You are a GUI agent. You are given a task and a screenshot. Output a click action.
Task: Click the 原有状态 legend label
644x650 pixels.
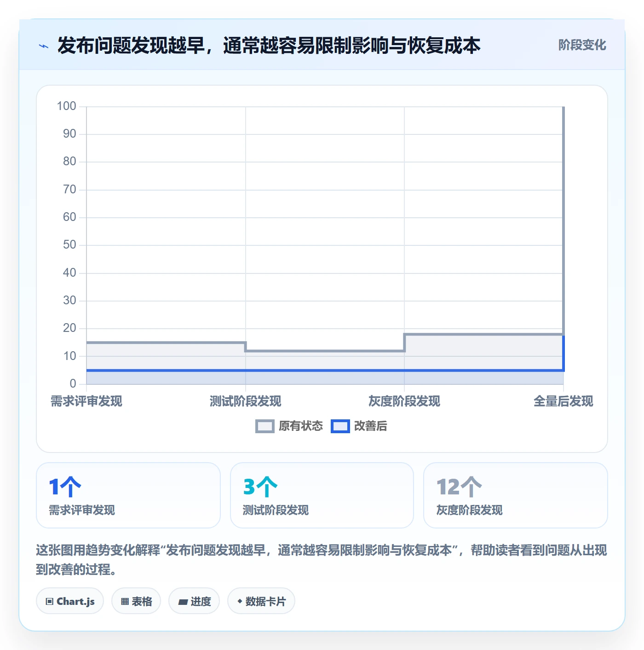point(301,426)
